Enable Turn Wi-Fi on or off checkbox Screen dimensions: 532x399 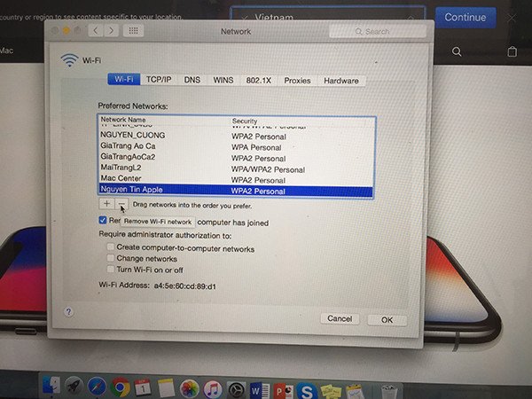pyautogui.click(x=111, y=269)
